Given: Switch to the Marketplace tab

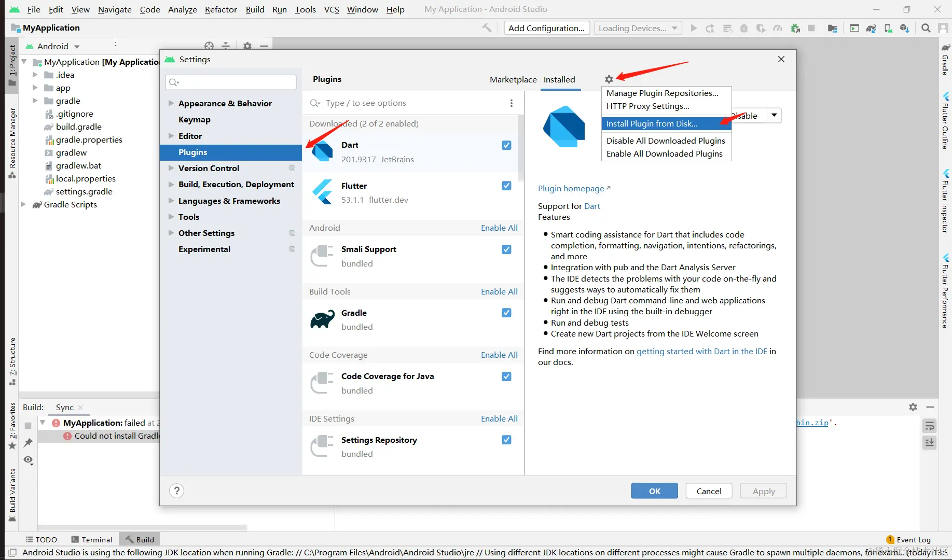Looking at the screenshot, I should point(513,79).
